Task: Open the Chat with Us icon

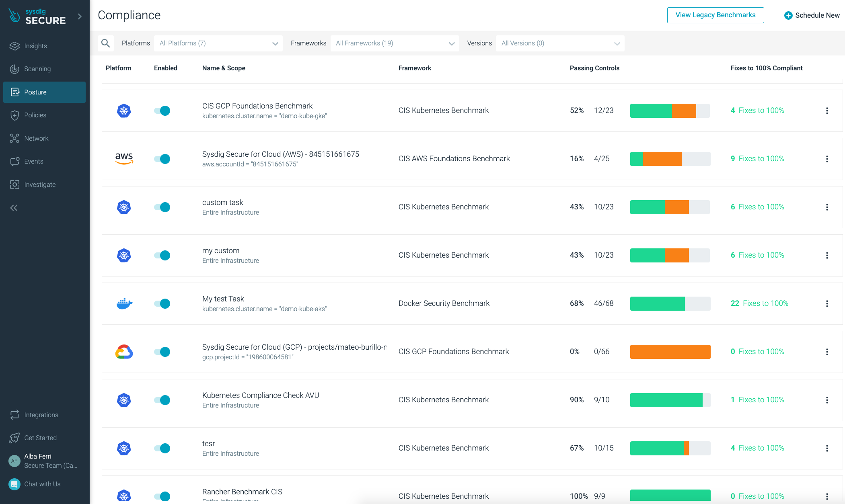Action: 14,484
